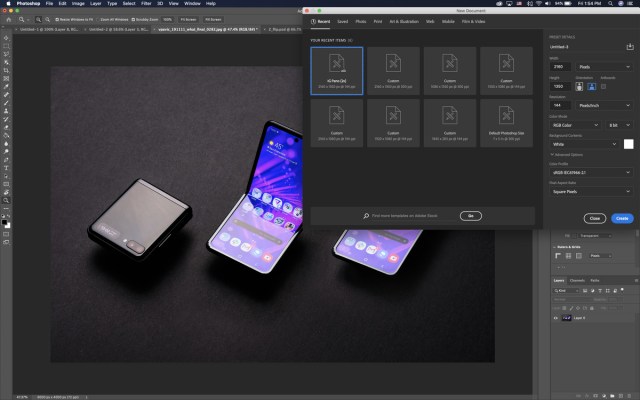Image resolution: width=640 pixels, height=400 pixels.
Task: Open the layer filter Kind dropdown
Action: click(566, 291)
